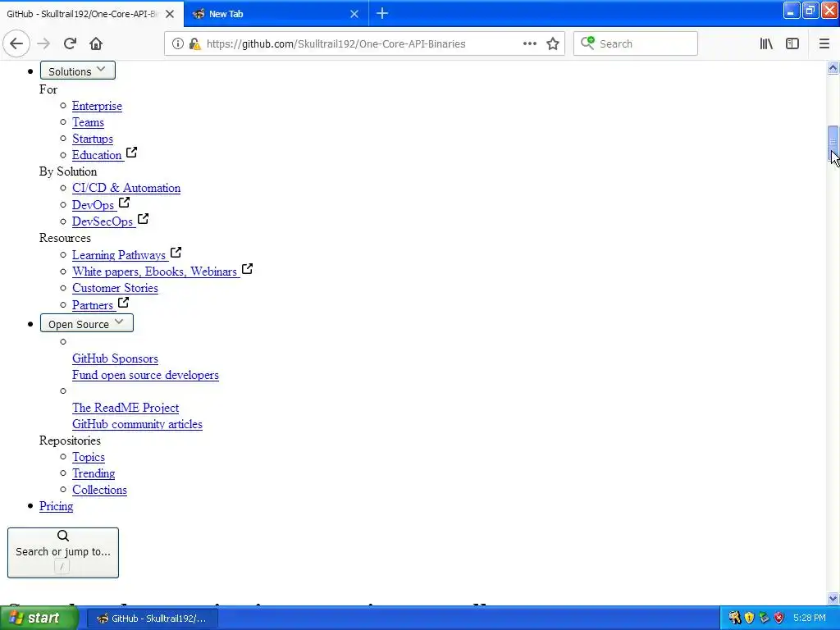Click external link icon beside Partners
The height and width of the screenshot is (630, 840).
123,302
